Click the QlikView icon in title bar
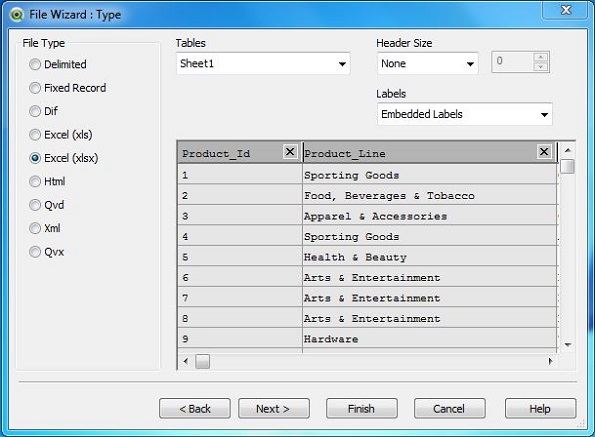595x437 pixels. pyautogui.click(x=17, y=15)
